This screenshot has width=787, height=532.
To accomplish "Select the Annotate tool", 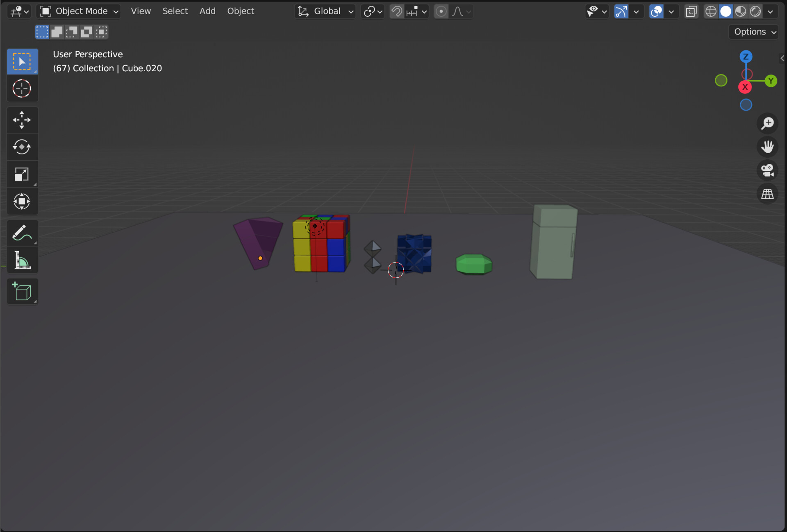I will [22, 233].
